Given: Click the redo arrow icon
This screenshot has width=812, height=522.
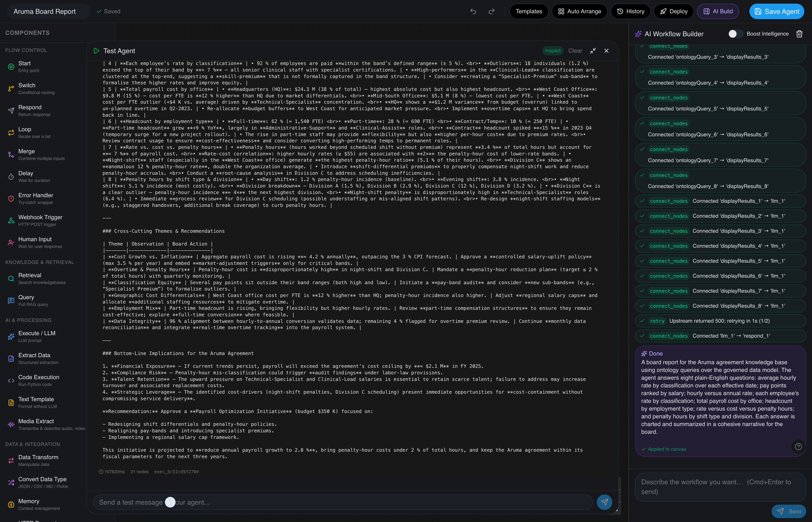Looking at the screenshot, I should 491,12.
